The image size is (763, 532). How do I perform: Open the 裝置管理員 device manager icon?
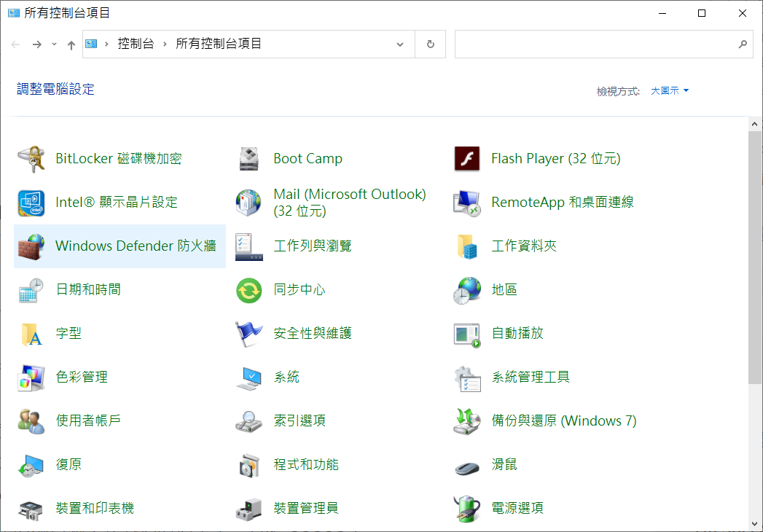[x=249, y=509]
